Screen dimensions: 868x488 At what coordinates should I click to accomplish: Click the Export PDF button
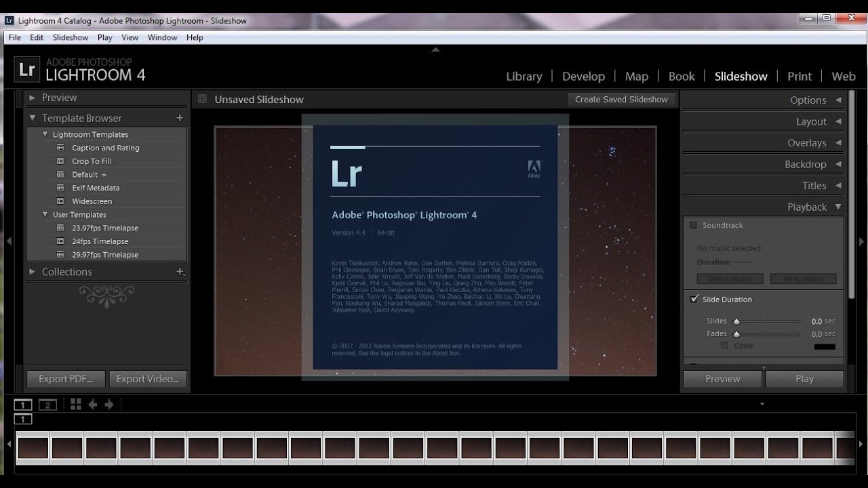click(66, 379)
